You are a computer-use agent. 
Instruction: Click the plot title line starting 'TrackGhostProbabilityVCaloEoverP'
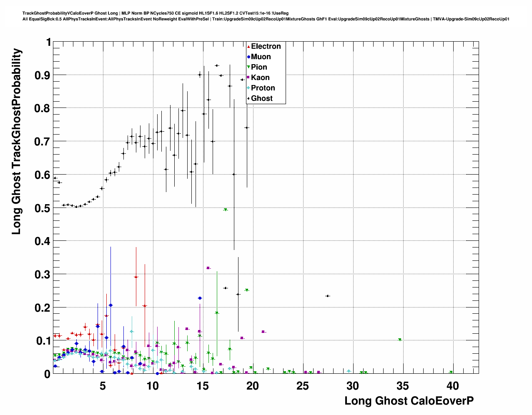coord(156,13)
